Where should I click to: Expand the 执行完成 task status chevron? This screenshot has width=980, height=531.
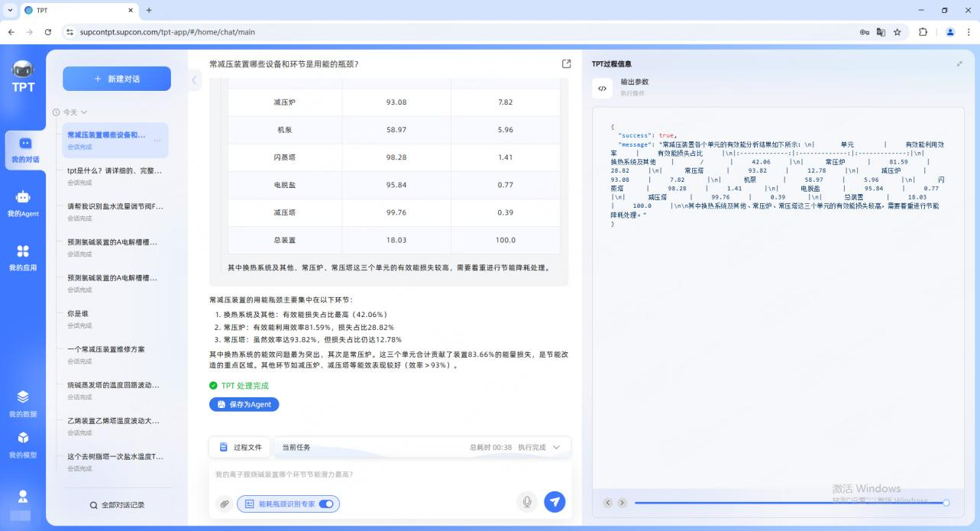556,448
